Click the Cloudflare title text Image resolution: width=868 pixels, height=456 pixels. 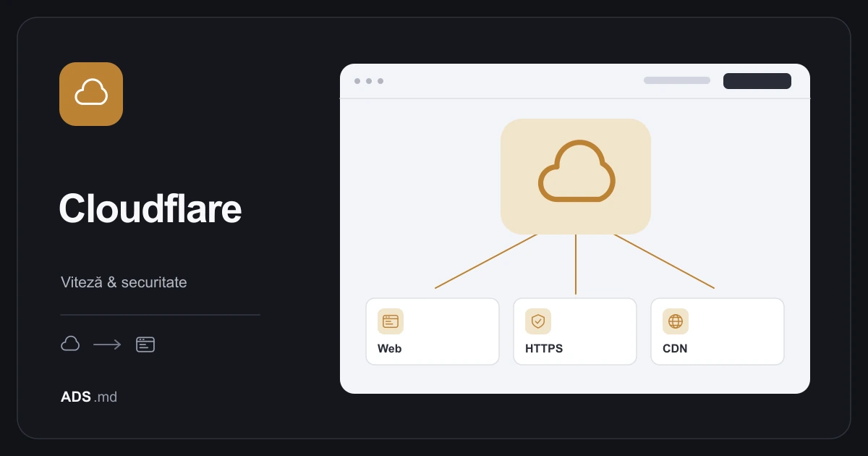pyautogui.click(x=150, y=209)
